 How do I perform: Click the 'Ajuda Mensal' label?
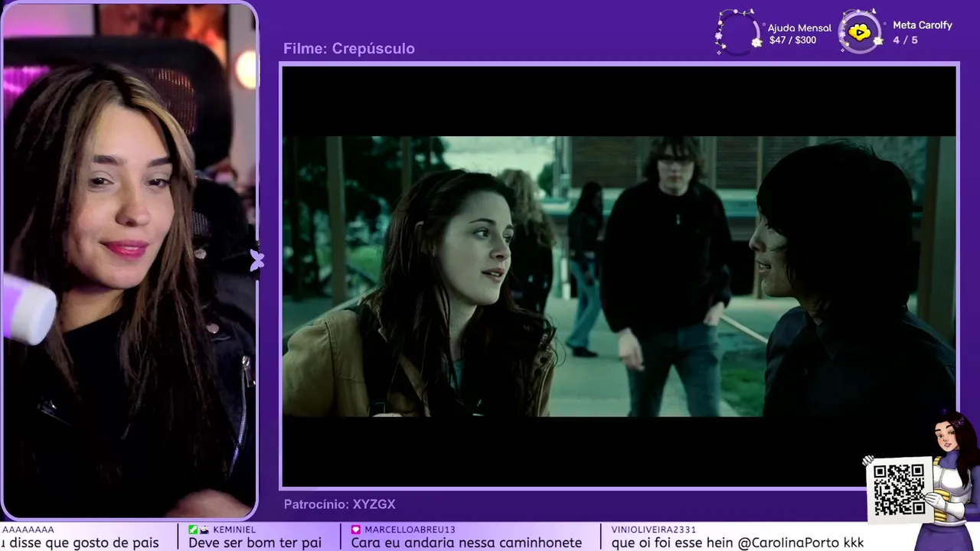(x=799, y=28)
